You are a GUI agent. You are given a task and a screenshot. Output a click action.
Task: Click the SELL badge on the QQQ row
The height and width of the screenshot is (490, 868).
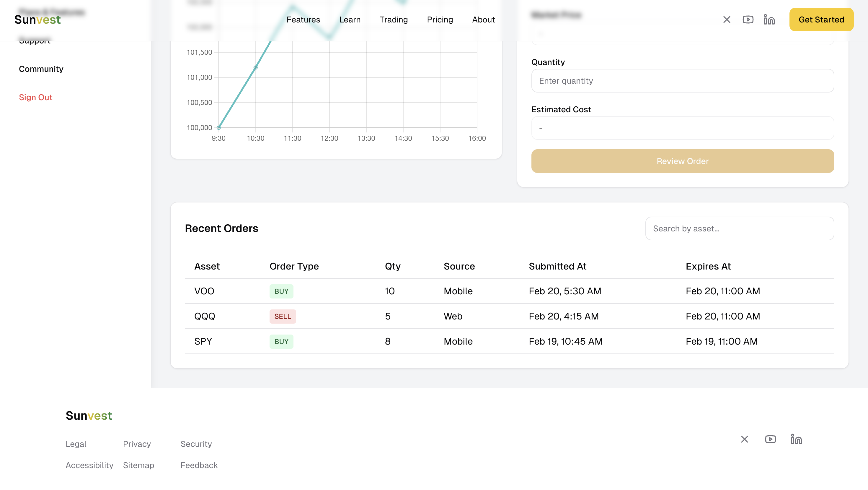282,316
